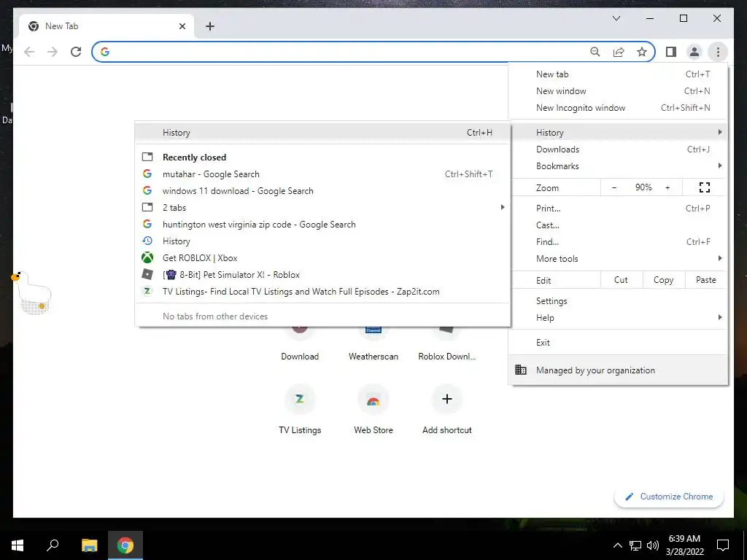Bookmark this tab with the star icon
747x560 pixels.
642,52
